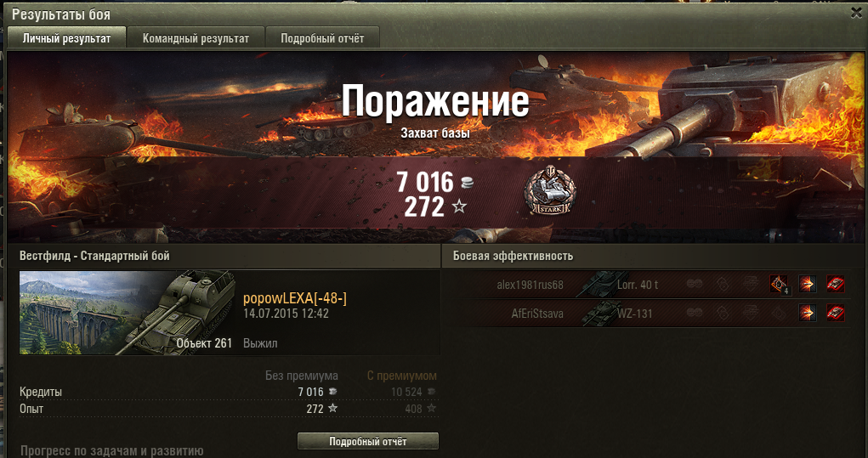Click the destroyed vehicle icon for alex1981rus68

point(836,285)
